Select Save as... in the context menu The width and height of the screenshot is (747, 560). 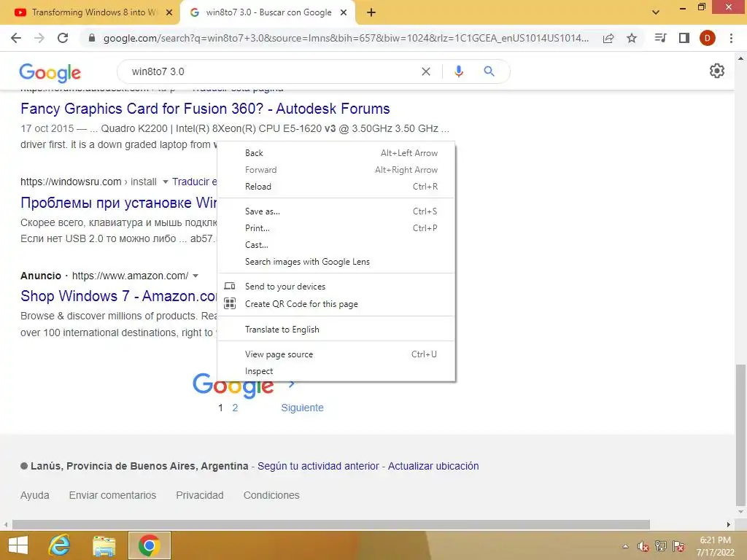tap(336, 211)
